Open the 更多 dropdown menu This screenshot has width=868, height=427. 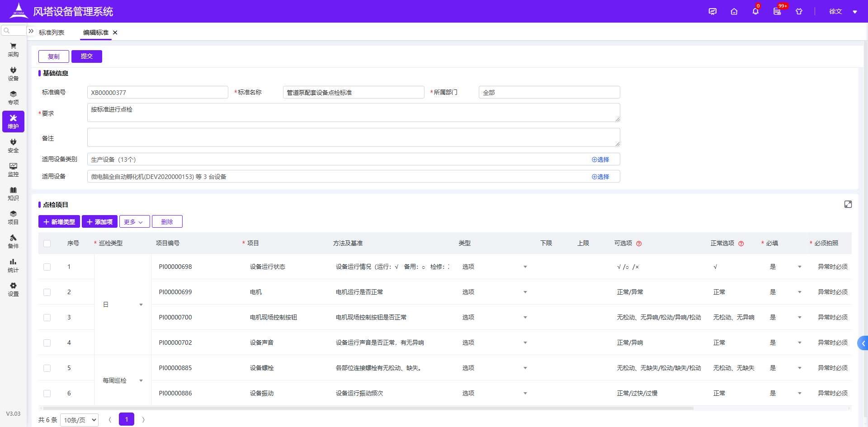click(134, 221)
